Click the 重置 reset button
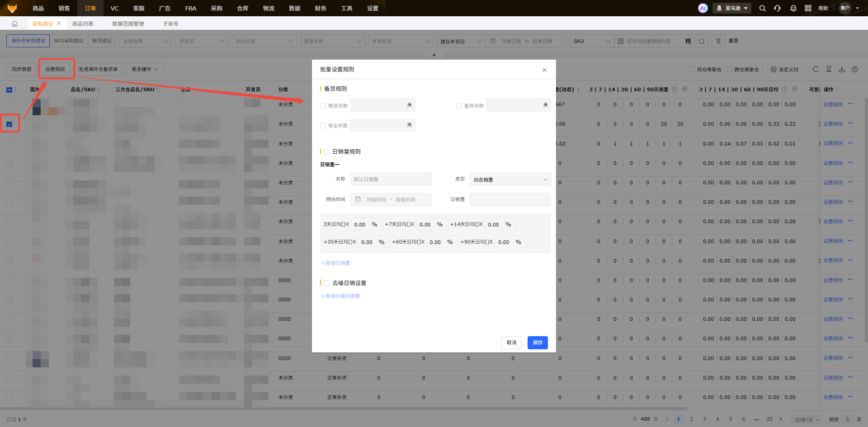This screenshot has height=427, width=868. (x=733, y=41)
